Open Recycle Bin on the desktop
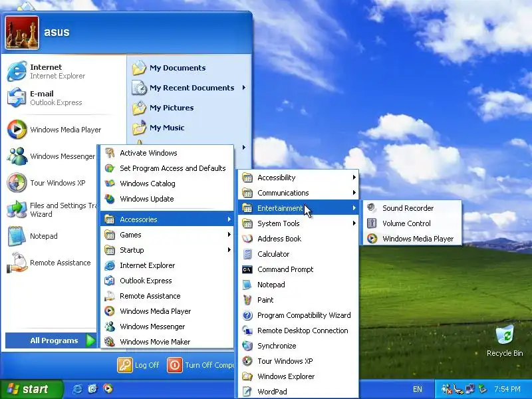 click(505, 340)
